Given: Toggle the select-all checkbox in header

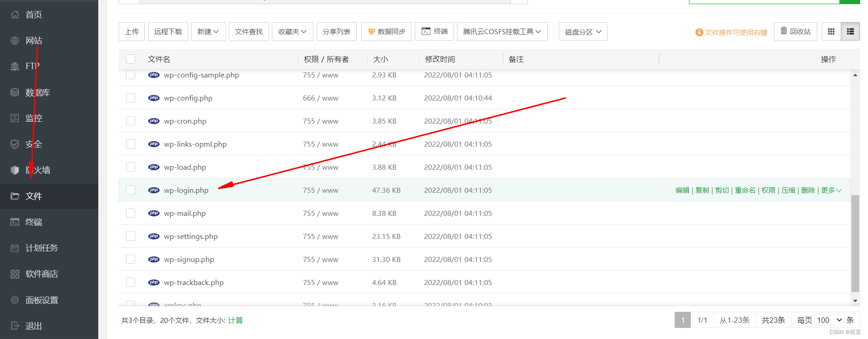Looking at the screenshot, I should pos(131,59).
